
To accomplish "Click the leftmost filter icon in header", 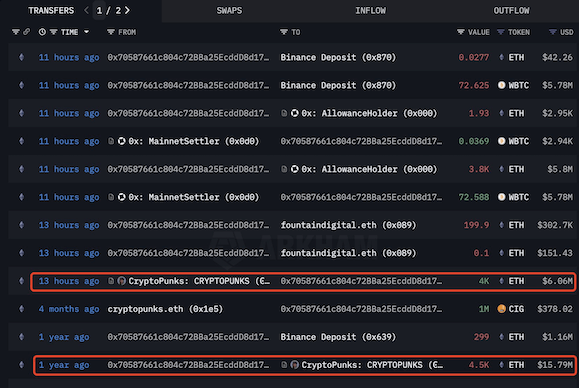I will point(16,32).
